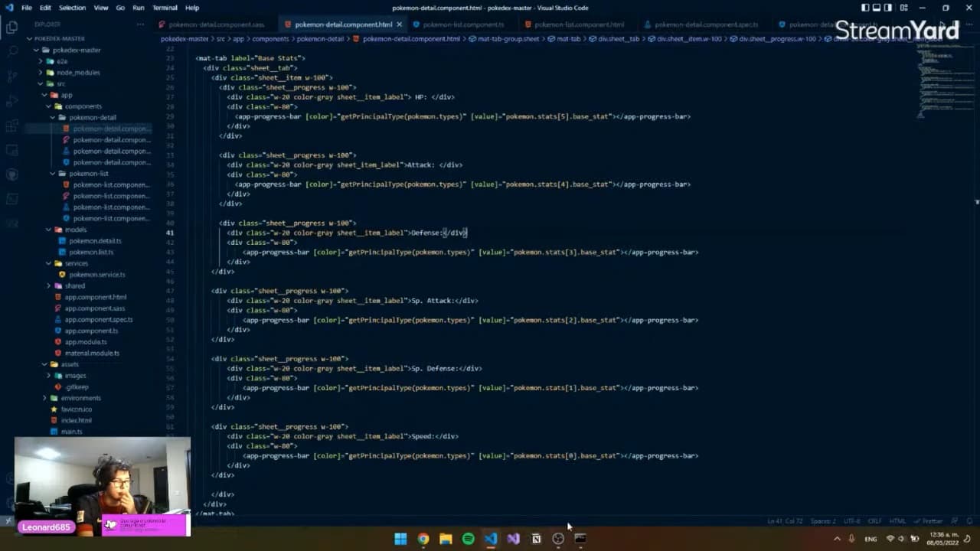Open pokemon.service.ts file
This screenshot has width=980, height=551.
97,275
